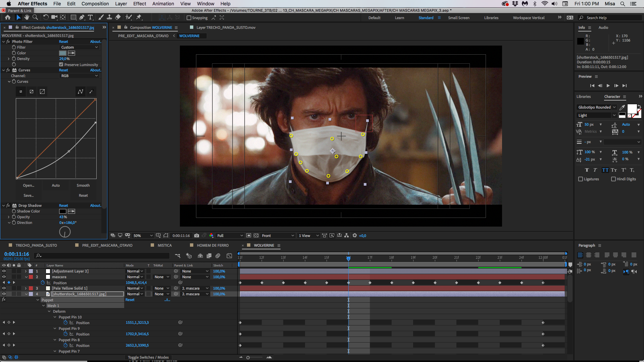This screenshot has height=362, width=644.
Task: Open the Graph Editor in timeline
Action: tap(229, 256)
